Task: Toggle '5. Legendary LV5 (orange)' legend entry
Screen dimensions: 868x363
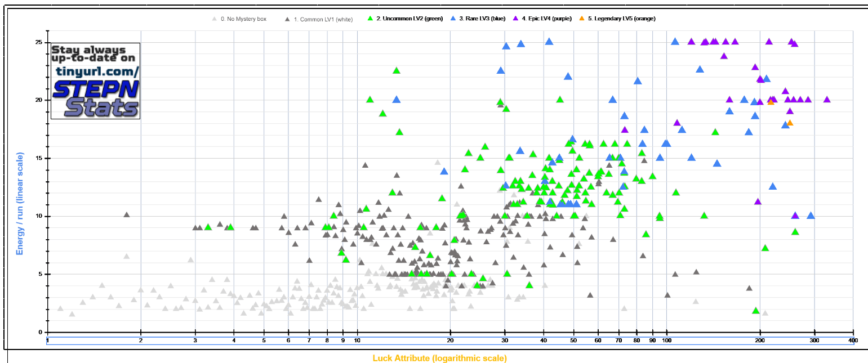Action: pos(621,19)
